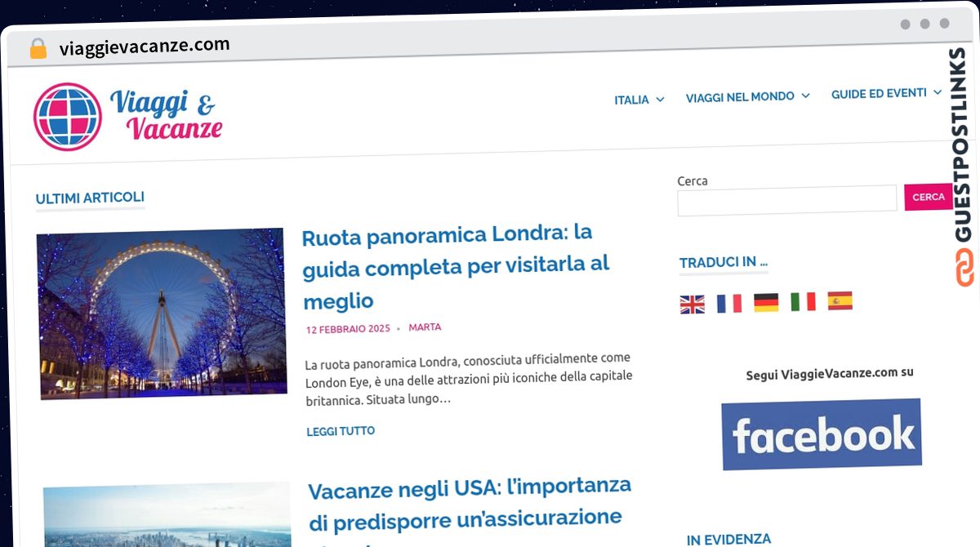
Task: Open the VIAGGI NEL MONDO menu item
Action: (740, 96)
